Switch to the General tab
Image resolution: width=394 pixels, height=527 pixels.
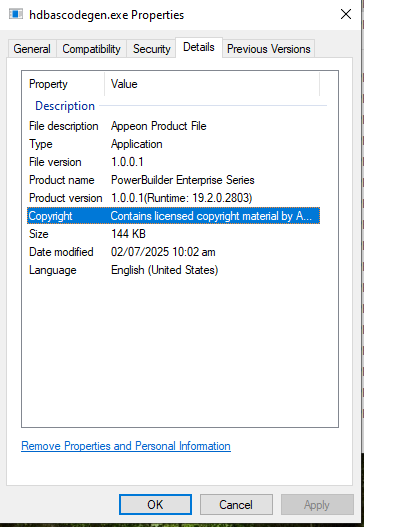32,49
